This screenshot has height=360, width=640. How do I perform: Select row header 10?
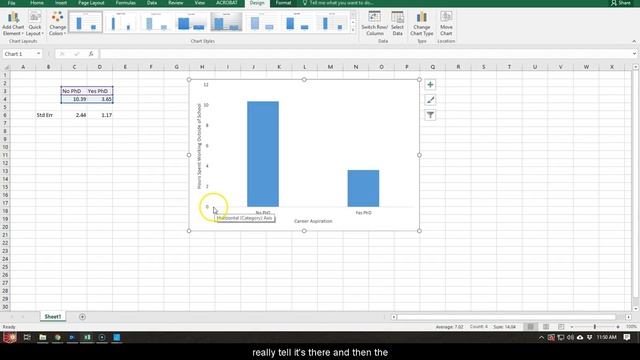point(5,147)
